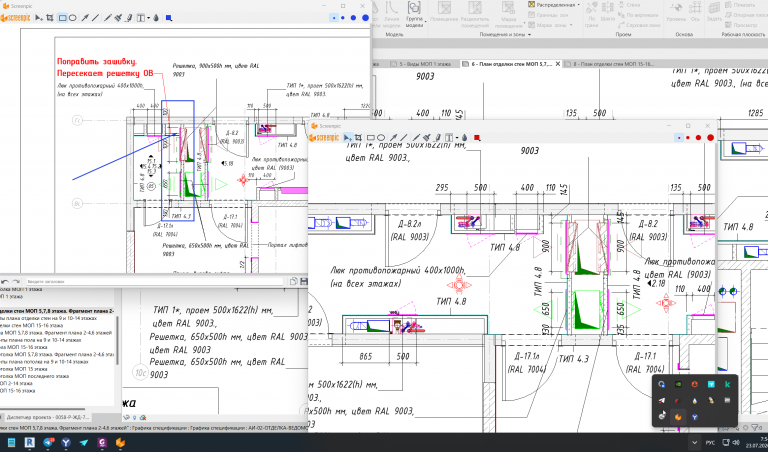Select the marker brush tool in blue Screenpic window

[118, 18]
